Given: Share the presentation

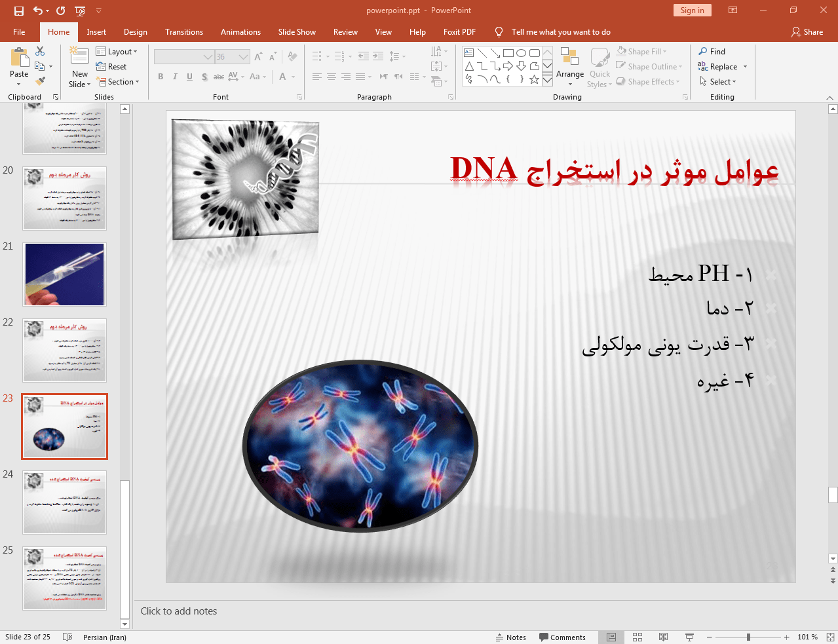Looking at the screenshot, I should click(x=807, y=31).
